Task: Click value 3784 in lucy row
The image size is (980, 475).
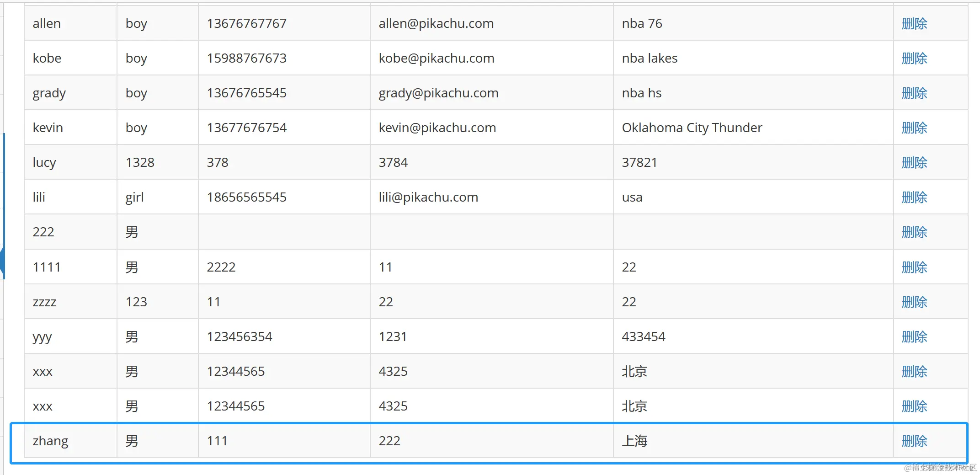Action: (x=393, y=162)
